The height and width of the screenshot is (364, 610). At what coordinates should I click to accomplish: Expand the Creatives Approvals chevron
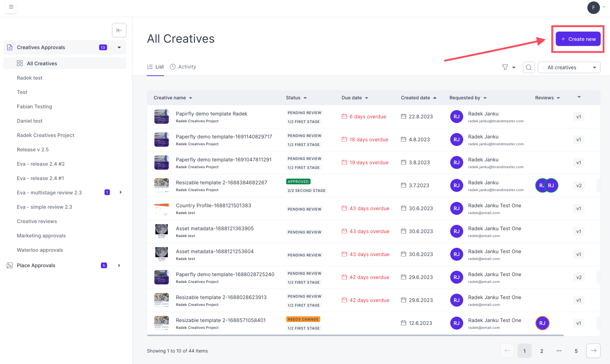coord(119,47)
